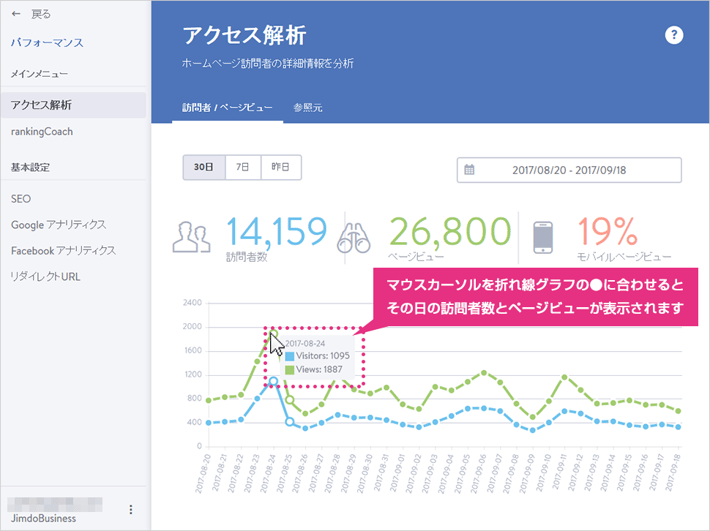Open the date range picker 2017/08/20 - 2017/09/18

click(x=568, y=170)
